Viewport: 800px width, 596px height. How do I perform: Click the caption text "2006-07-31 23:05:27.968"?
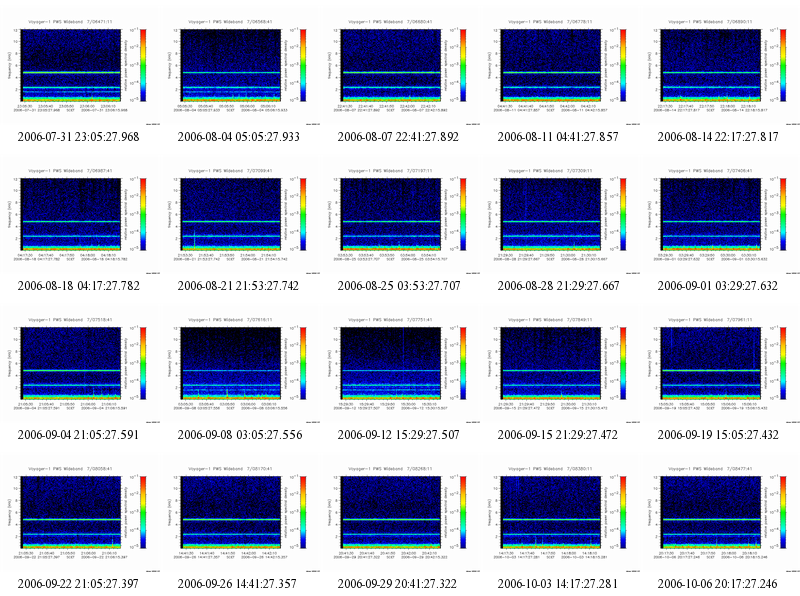78,137
